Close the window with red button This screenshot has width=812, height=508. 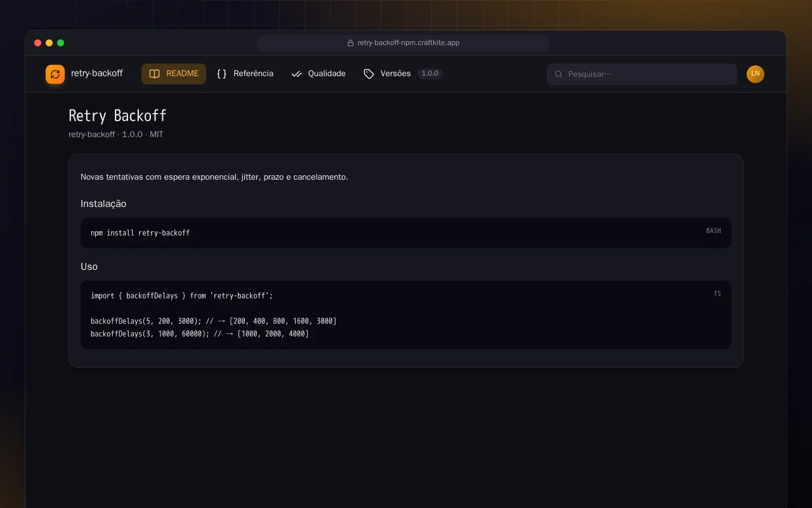[x=38, y=43]
